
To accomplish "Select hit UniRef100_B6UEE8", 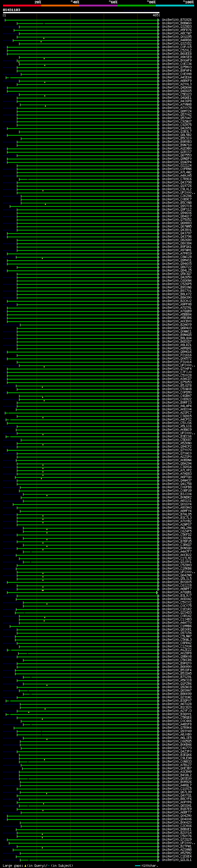I will (177, 54).
